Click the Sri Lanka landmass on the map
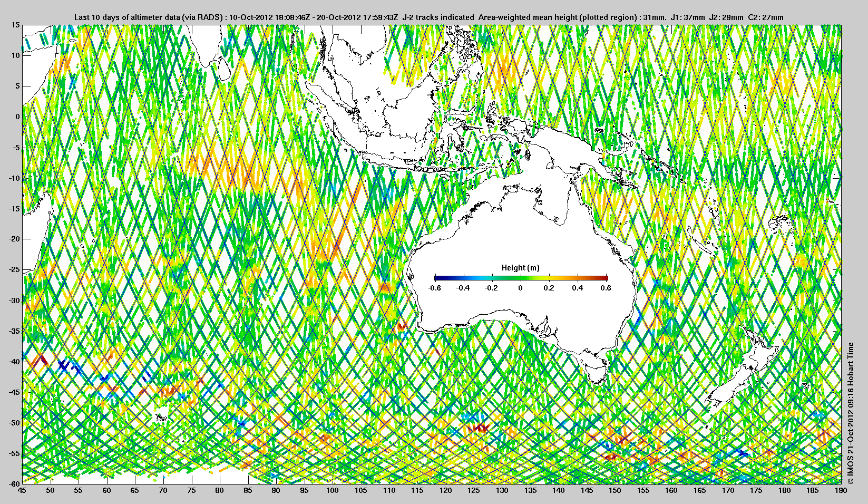 (x=223, y=69)
